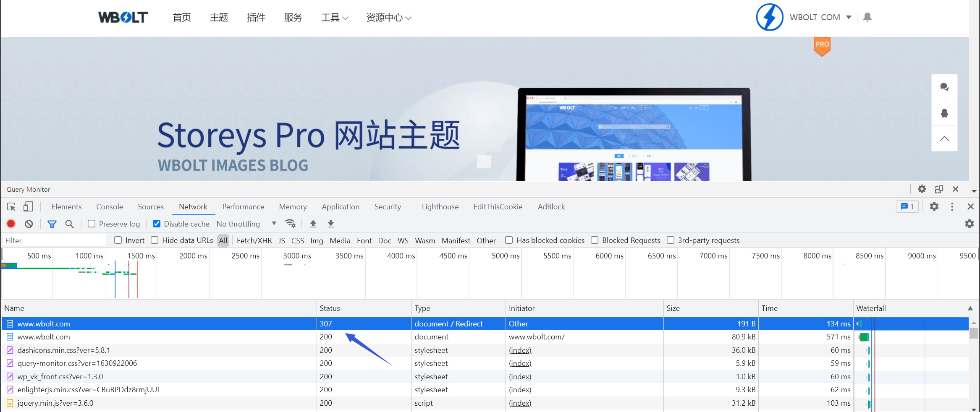
Task: Filter requests by Fetch/XHR
Action: point(254,241)
